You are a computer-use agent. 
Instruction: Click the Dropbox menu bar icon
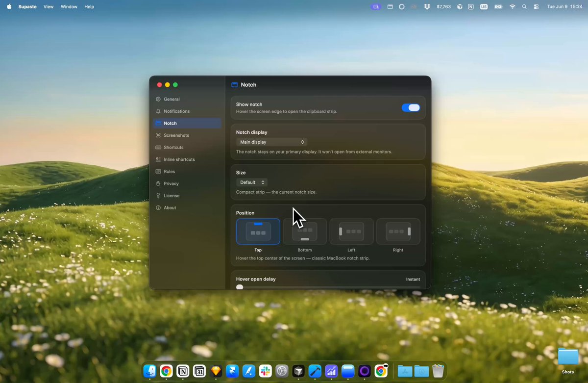click(427, 7)
